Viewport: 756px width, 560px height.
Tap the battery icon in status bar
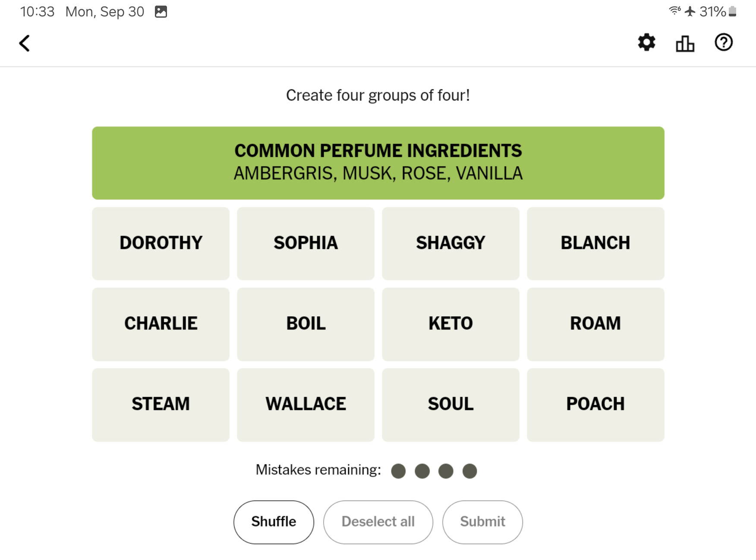click(x=732, y=12)
